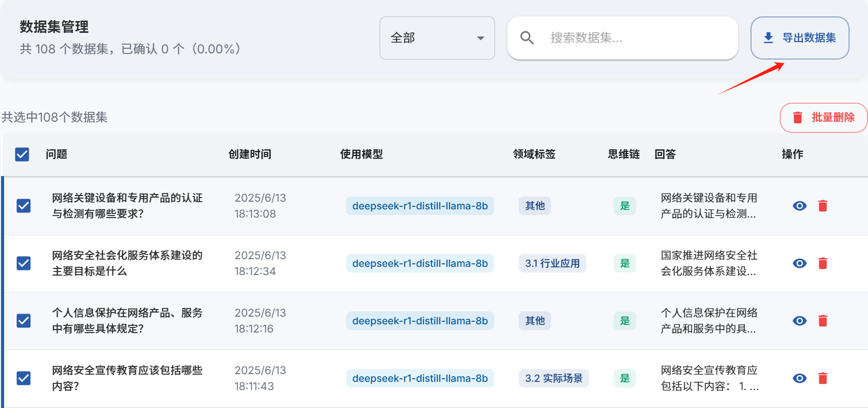The height and width of the screenshot is (408, 868).
Task: Click answer text 国家推进网络安全社会化服务体系建设
Action: click(x=709, y=263)
